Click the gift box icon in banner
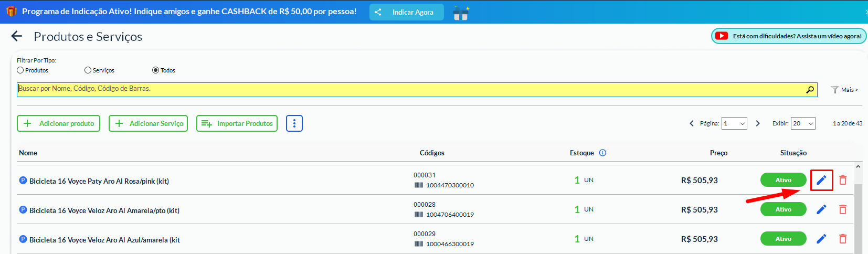The height and width of the screenshot is (254, 868). (x=461, y=13)
